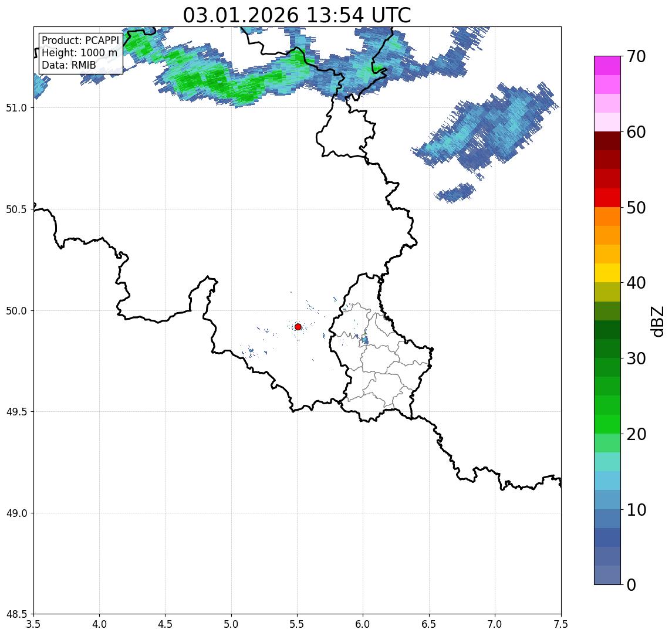672x636 pixels.
Task: Click the latitude label 49.0
Action: pos(16,513)
